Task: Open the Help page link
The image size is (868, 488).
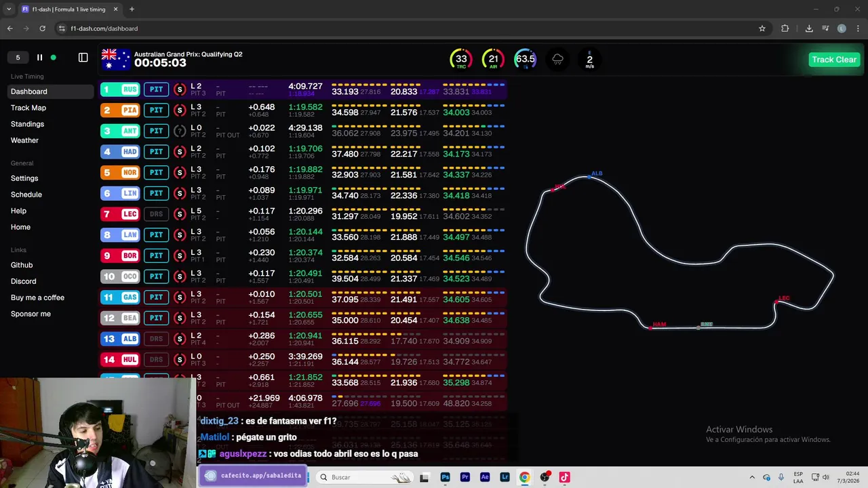Action: 18,211
